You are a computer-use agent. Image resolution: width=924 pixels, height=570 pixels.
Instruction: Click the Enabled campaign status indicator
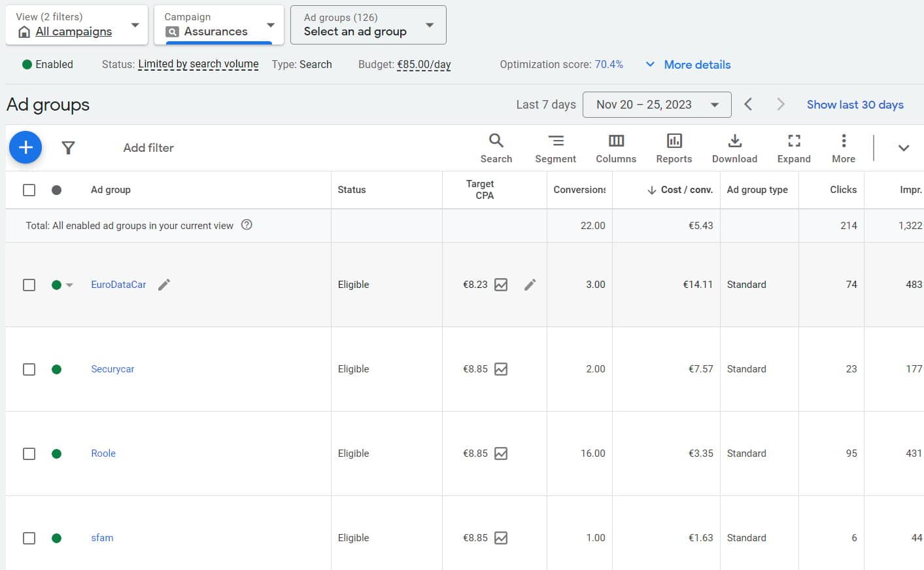pos(48,64)
